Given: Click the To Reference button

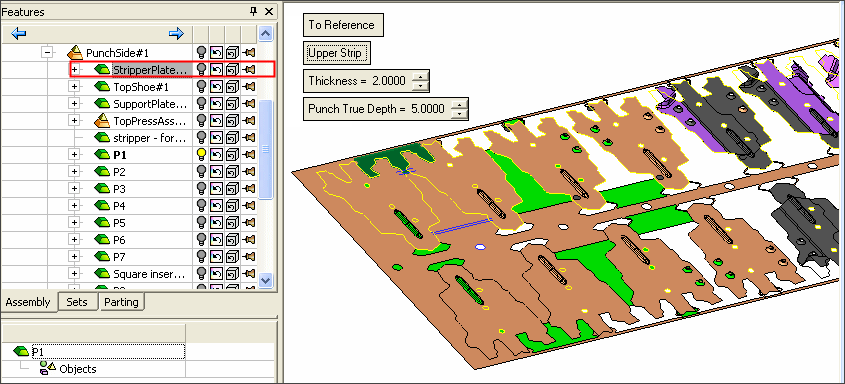Looking at the screenshot, I should pyautogui.click(x=343, y=25).
